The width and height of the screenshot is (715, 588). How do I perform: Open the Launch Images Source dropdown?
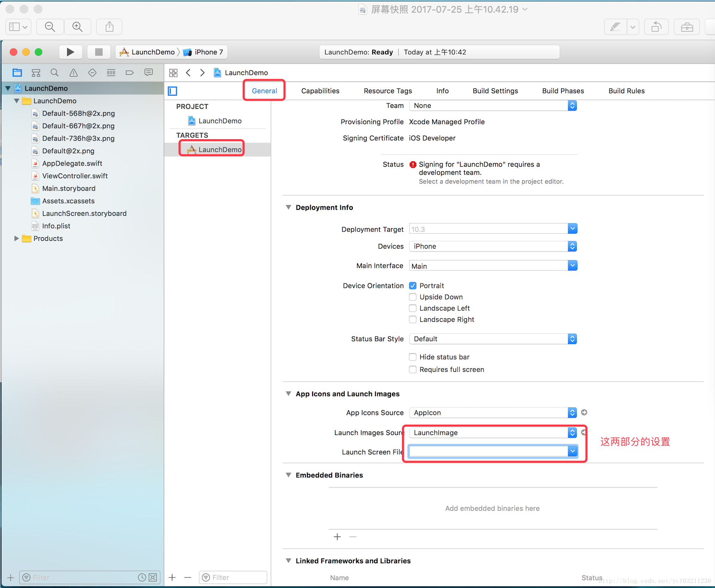pos(493,433)
